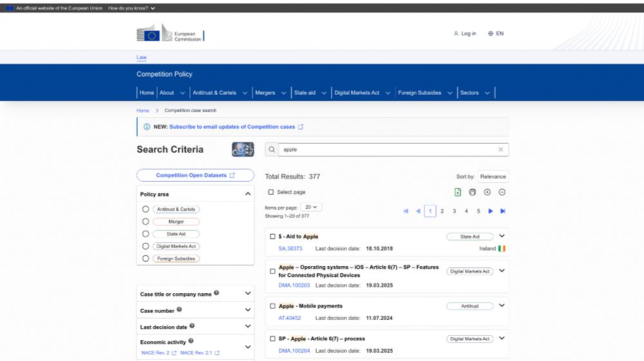
Task: Click the European Commission logo
Action: click(x=170, y=33)
